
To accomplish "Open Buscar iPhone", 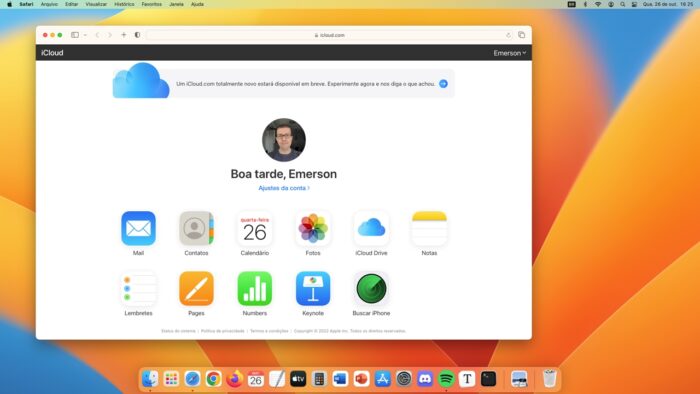I will (x=371, y=289).
